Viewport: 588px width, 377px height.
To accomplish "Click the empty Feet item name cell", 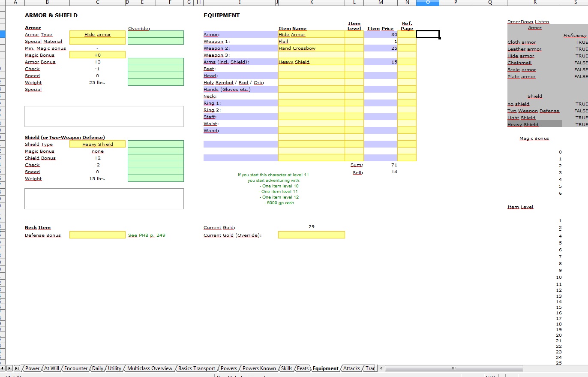I will point(311,69).
